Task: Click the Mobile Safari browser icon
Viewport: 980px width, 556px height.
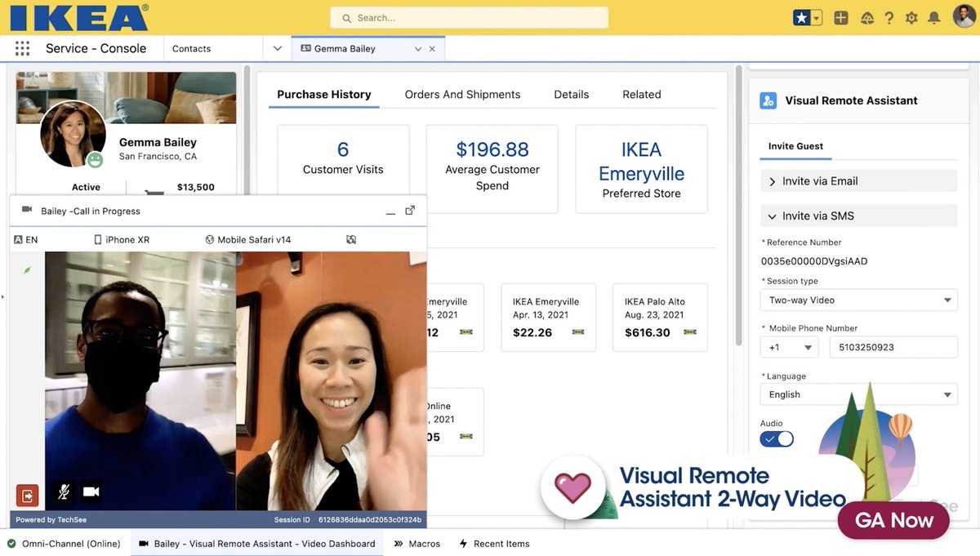Action: tap(210, 240)
